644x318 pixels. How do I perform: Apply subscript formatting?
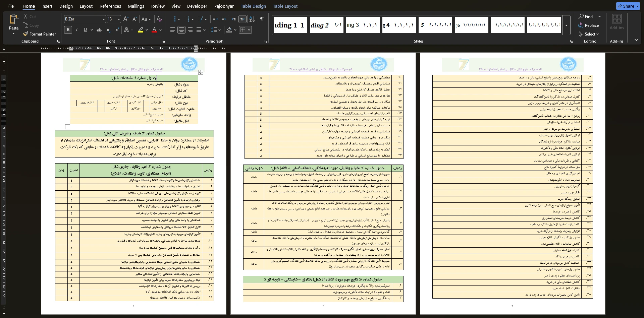[x=108, y=30]
